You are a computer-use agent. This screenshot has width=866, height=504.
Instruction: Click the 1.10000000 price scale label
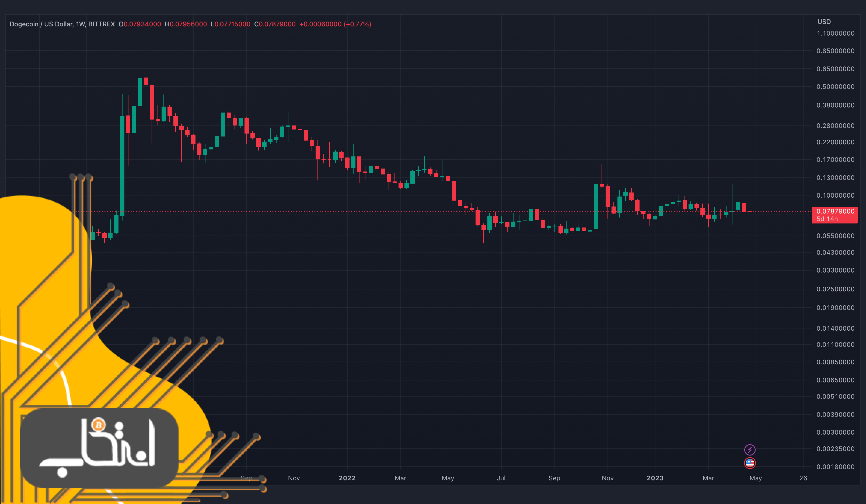pyautogui.click(x=835, y=33)
